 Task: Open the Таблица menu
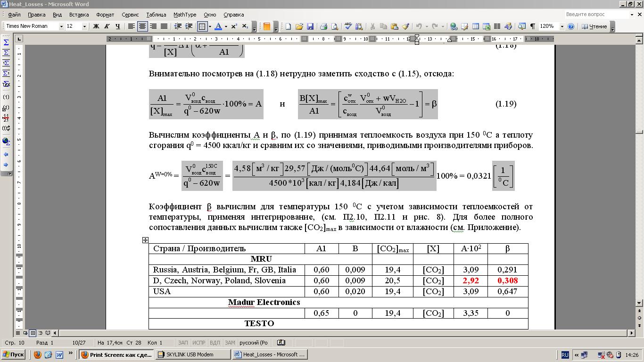[156, 15]
